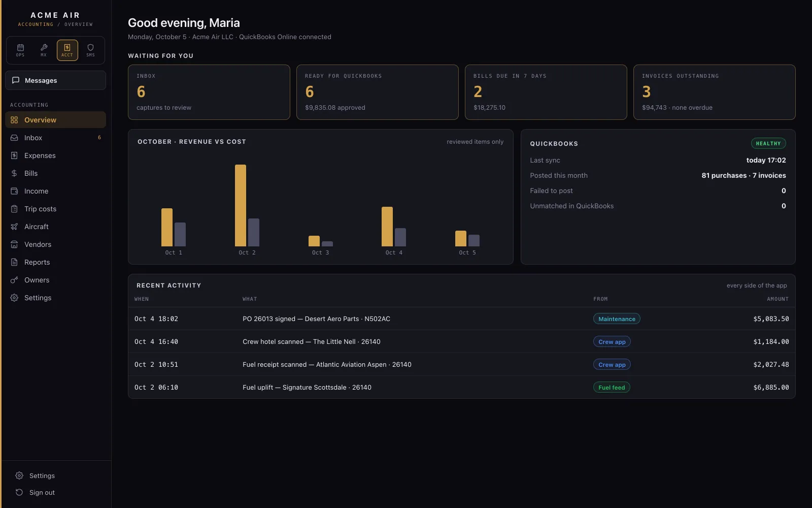Click the Vendors store icon
Image resolution: width=812 pixels, height=508 pixels.
[14, 244]
